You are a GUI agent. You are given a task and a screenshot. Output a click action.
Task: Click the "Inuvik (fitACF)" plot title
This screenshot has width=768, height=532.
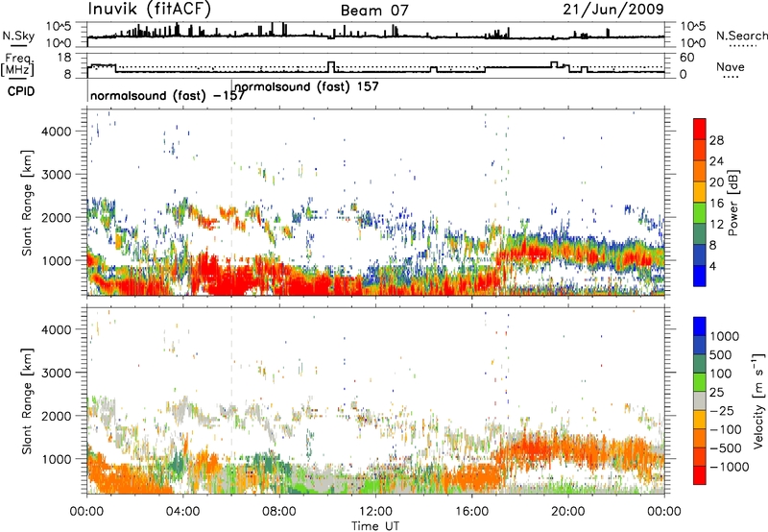point(150,10)
